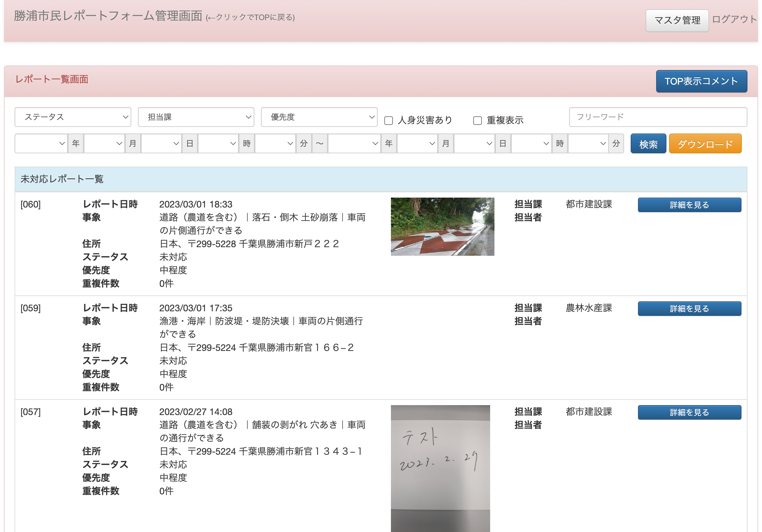Open the ステータス dropdown filter
Screen dimensions: 762x532
tap(73, 117)
